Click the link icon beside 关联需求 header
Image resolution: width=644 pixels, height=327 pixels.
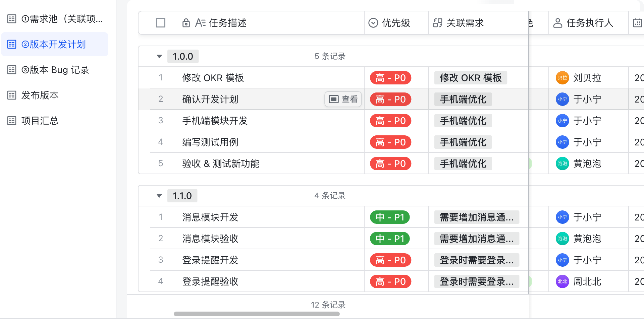(438, 23)
